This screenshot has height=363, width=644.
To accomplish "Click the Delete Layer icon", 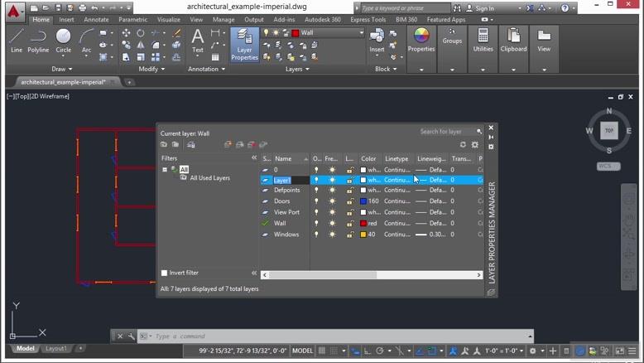I will 252,144.
